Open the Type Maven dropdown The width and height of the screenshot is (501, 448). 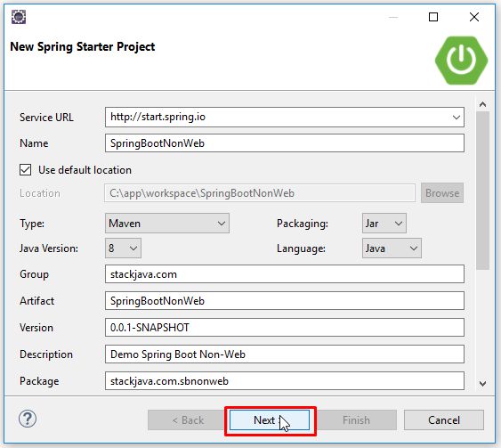point(167,224)
